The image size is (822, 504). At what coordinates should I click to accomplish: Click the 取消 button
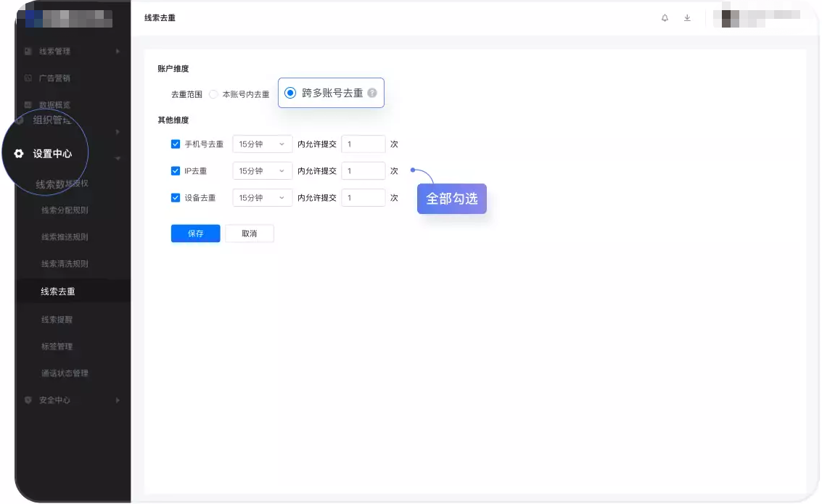click(250, 234)
